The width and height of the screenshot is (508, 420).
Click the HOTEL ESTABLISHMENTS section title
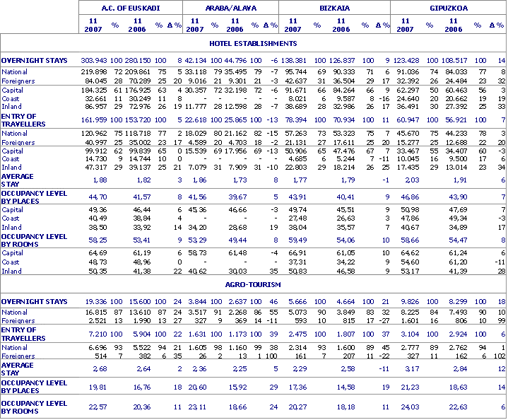[x=254, y=44]
